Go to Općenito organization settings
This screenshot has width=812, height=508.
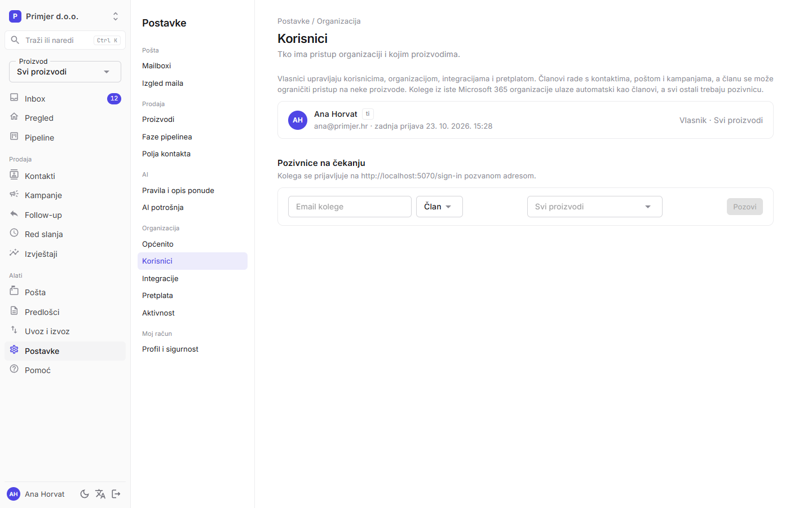point(192,244)
